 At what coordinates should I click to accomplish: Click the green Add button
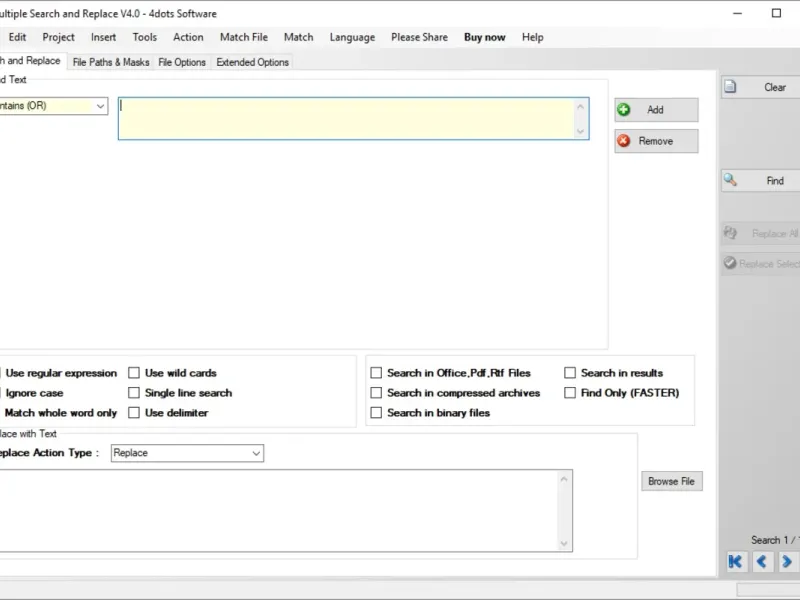[x=656, y=110]
